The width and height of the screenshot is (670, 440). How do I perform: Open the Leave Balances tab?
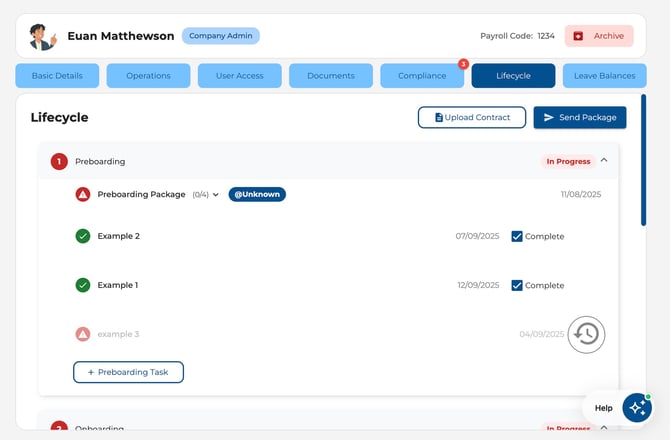coord(605,76)
